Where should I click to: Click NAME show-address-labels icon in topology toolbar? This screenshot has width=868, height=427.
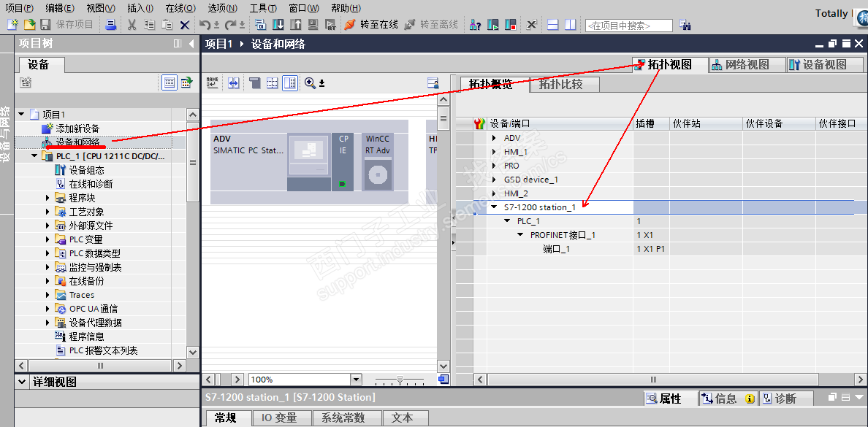(x=212, y=83)
